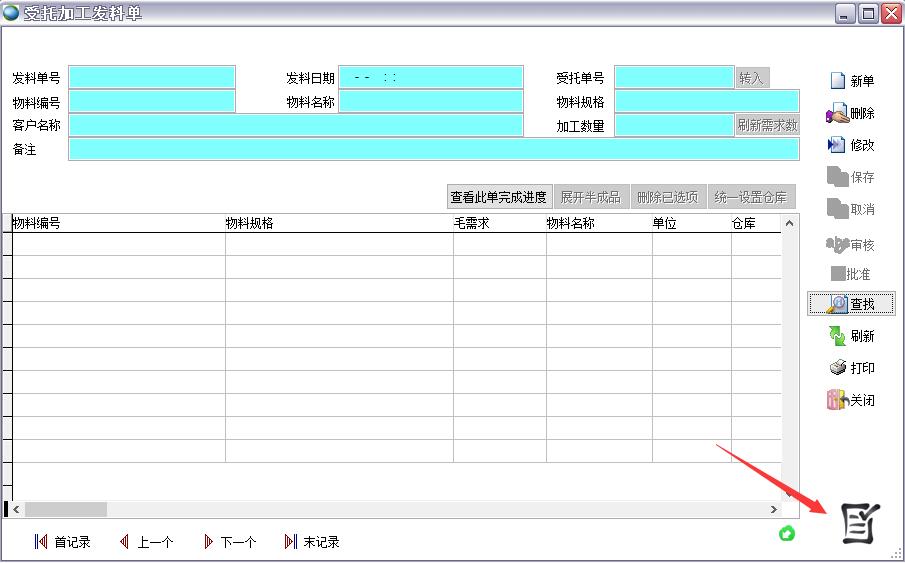Open search with the 查找 button
The image size is (905, 563).
coord(851,304)
